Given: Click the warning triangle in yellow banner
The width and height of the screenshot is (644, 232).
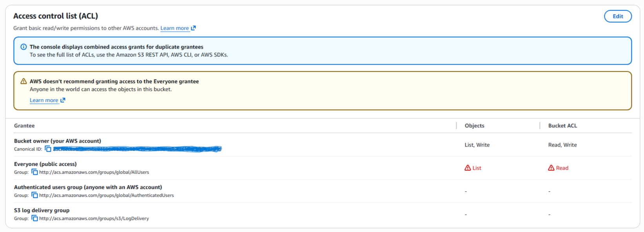Looking at the screenshot, I should 24,82.
